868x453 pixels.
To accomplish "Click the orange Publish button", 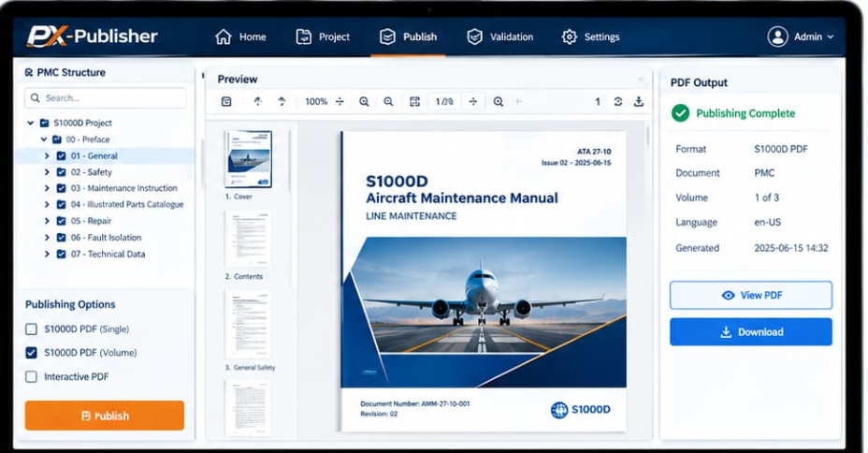I will tap(105, 416).
